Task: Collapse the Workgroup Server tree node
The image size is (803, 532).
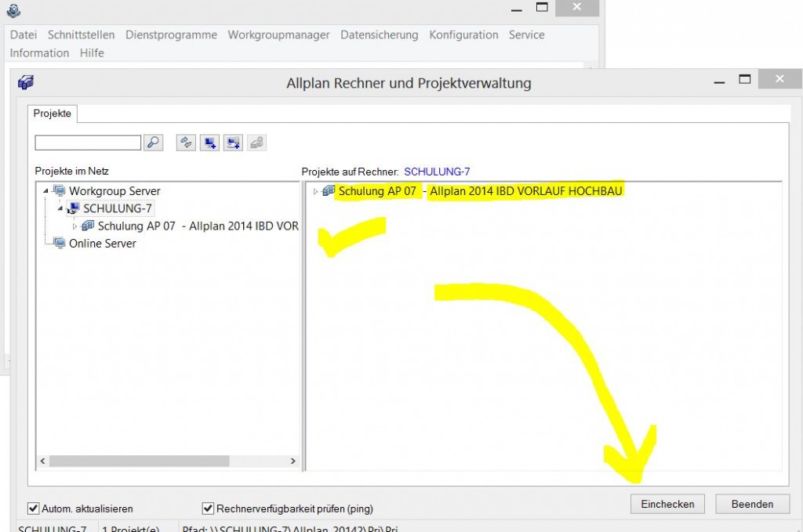Action: tap(46, 191)
